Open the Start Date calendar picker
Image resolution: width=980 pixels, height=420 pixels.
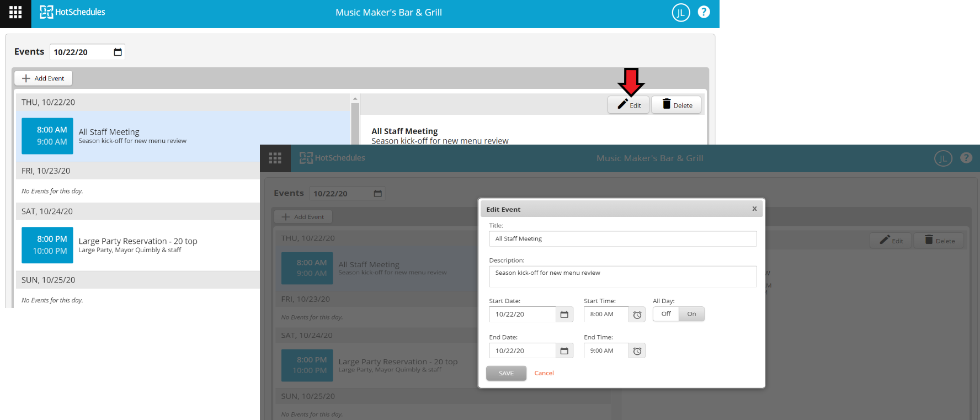pyautogui.click(x=564, y=314)
